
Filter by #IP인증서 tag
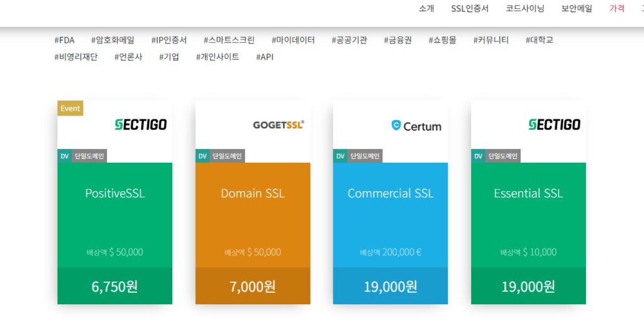coord(169,40)
